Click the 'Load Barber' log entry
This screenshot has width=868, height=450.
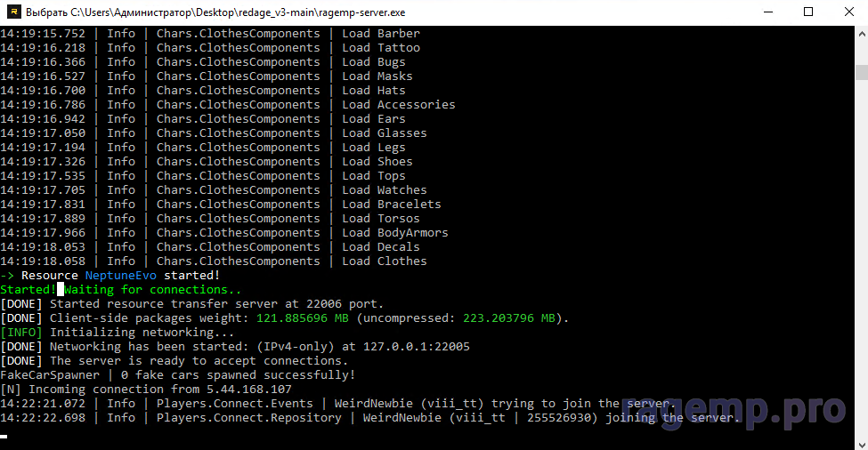[380, 34]
